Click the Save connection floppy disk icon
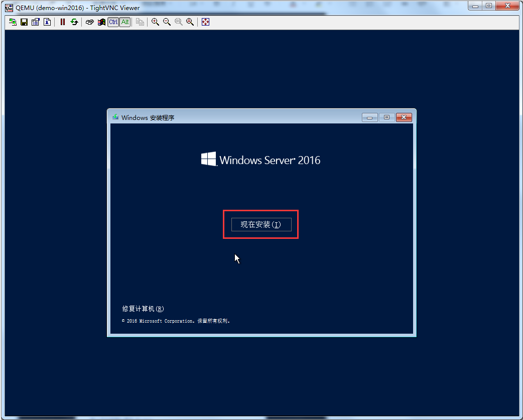The width and height of the screenshot is (523, 420). pos(24,22)
